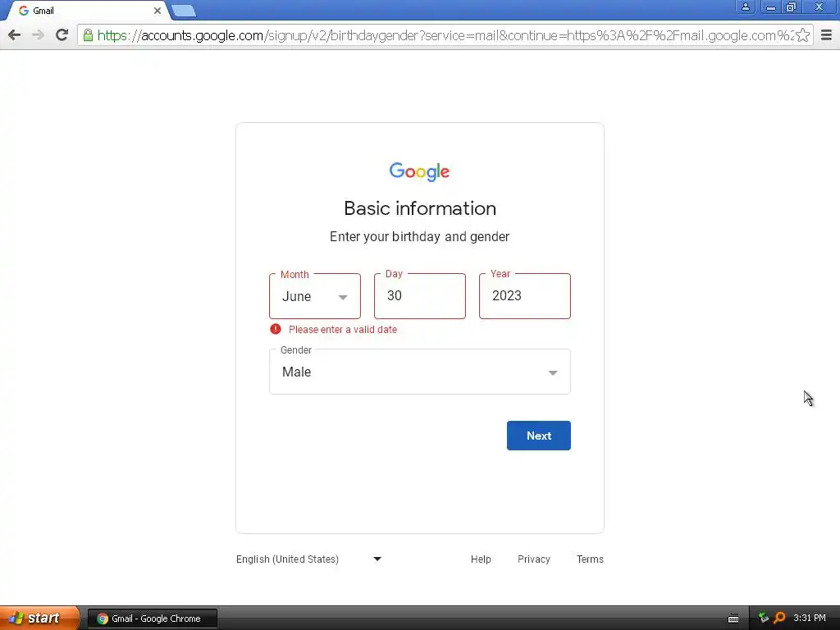Screen dimensions: 840x630
Task: Open the Month dropdown showing June
Action: pyautogui.click(x=315, y=296)
